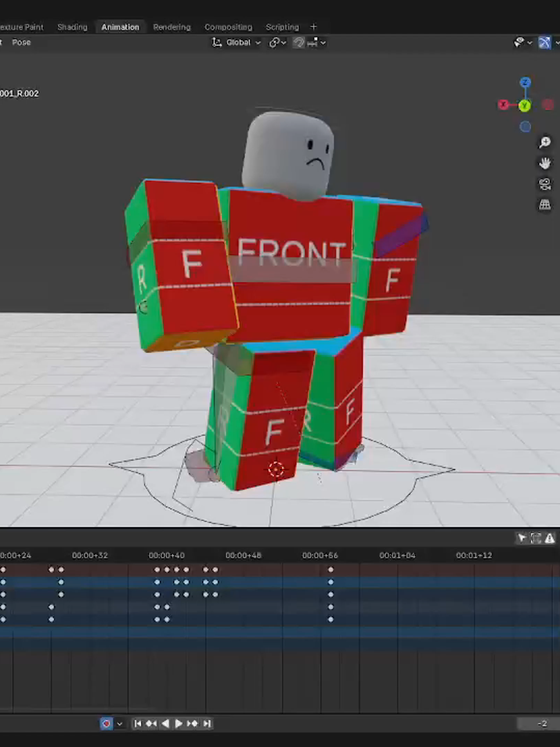Open the Pose menu
Screen dimensions: 560x747
[x=21, y=42]
